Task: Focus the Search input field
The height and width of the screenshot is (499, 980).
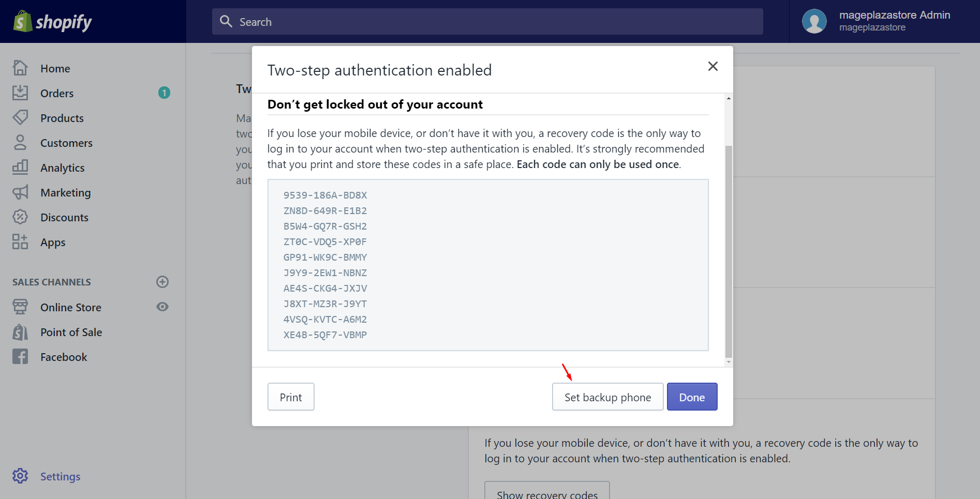Action: pos(487,21)
